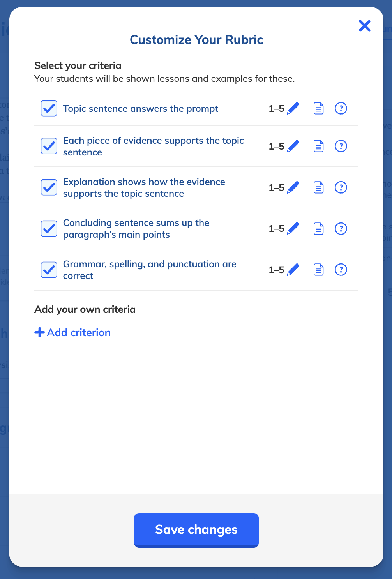Open the document icon for Each piece of evidence
The width and height of the screenshot is (392, 579).
click(318, 146)
